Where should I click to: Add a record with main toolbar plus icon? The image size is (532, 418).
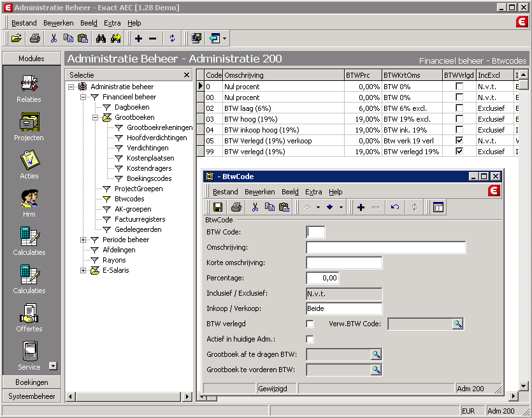tap(138, 39)
